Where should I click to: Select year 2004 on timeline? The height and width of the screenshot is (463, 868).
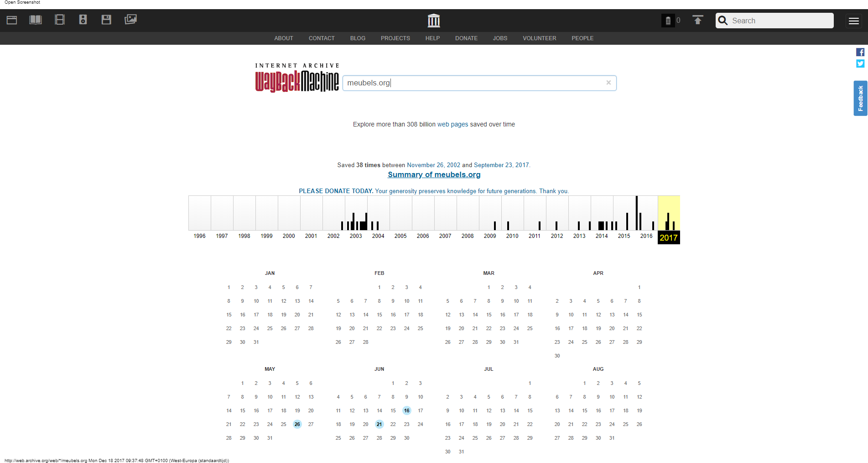click(378, 236)
